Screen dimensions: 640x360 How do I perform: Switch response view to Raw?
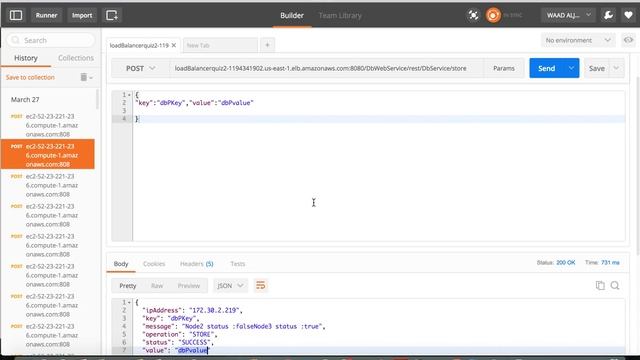(x=157, y=285)
